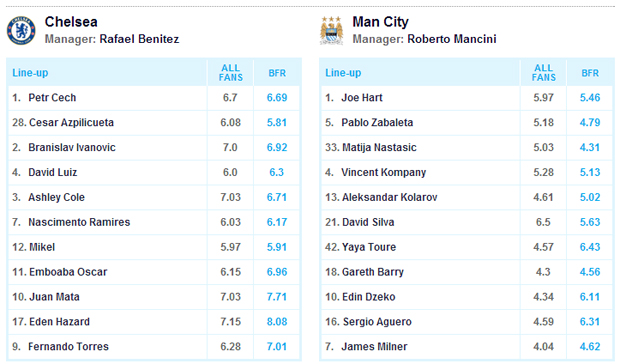Click Joe Hart's 5.46 BFR rating
The image size is (620, 364).
590,98
